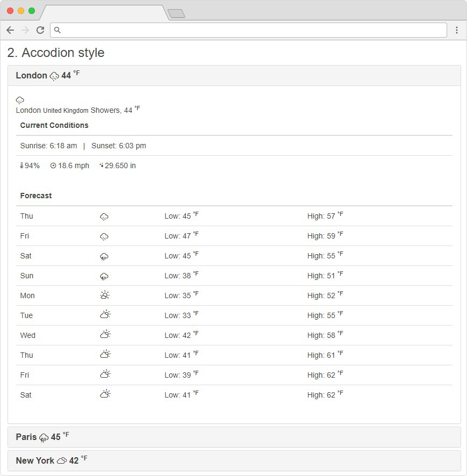The width and height of the screenshot is (467, 476).
Task: Click the weather icon in first Thu row
Action: coord(104,217)
